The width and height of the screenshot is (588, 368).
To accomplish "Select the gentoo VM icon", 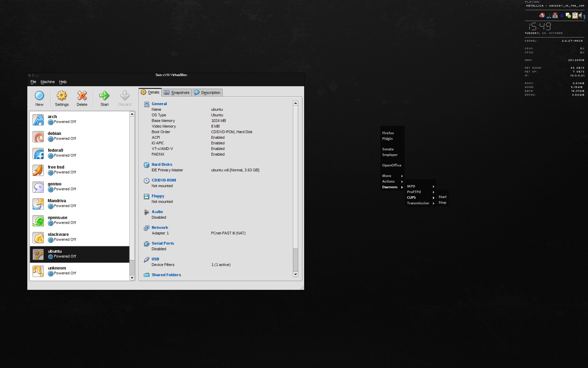I will coord(38,187).
